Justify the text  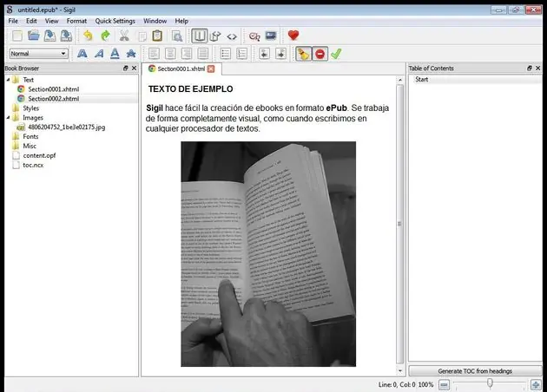click(x=202, y=54)
